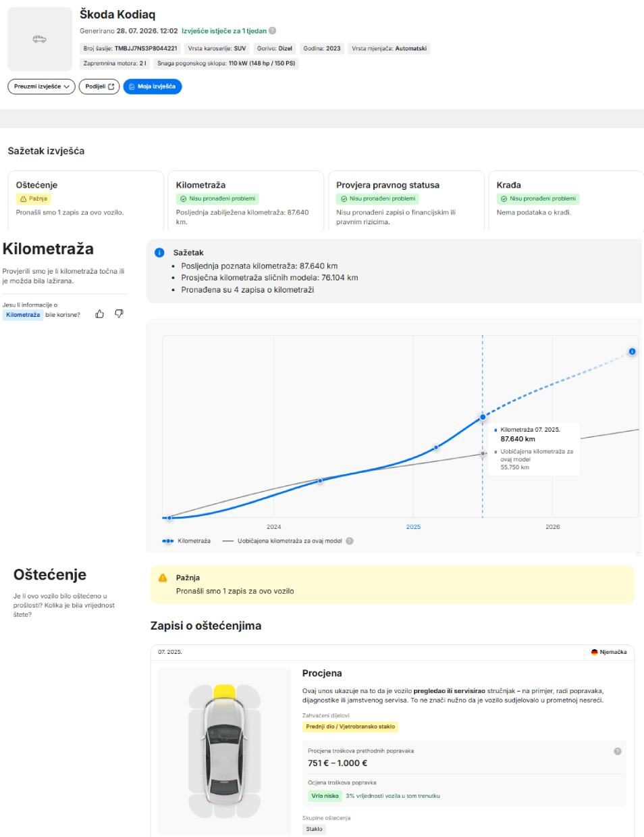Open the Provjera pravnog statusa summary card
This screenshot has height=837, width=644.
(x=406, y=201)
